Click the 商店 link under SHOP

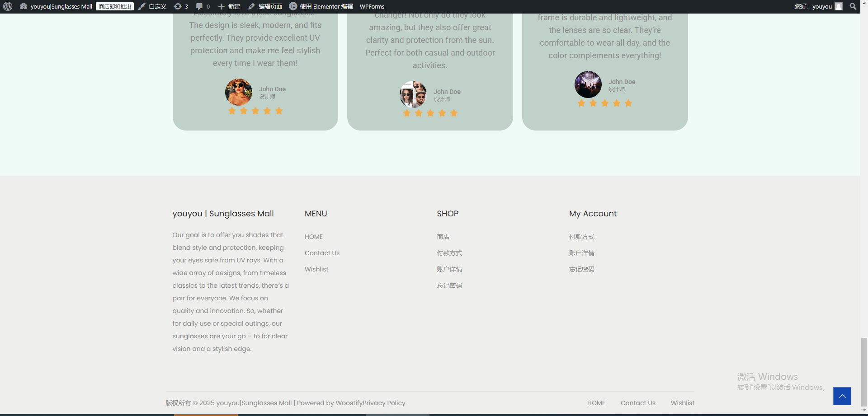[443, 237]
